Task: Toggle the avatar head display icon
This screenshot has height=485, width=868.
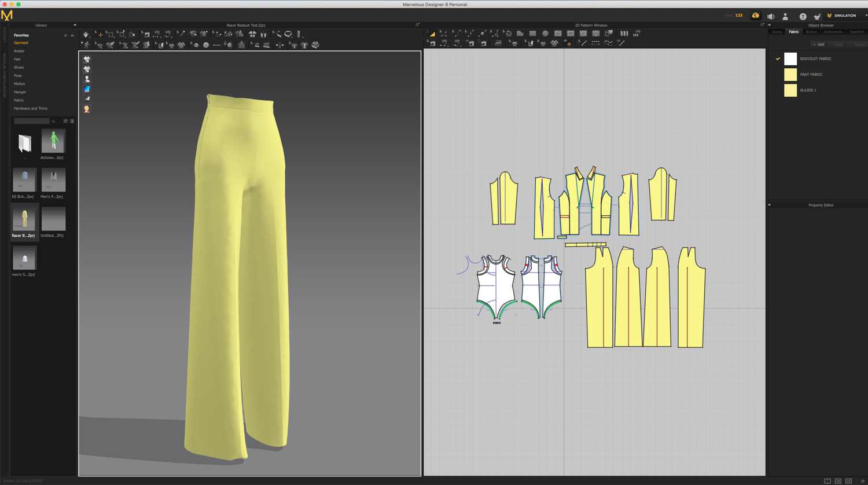Action: coord(87,109)
